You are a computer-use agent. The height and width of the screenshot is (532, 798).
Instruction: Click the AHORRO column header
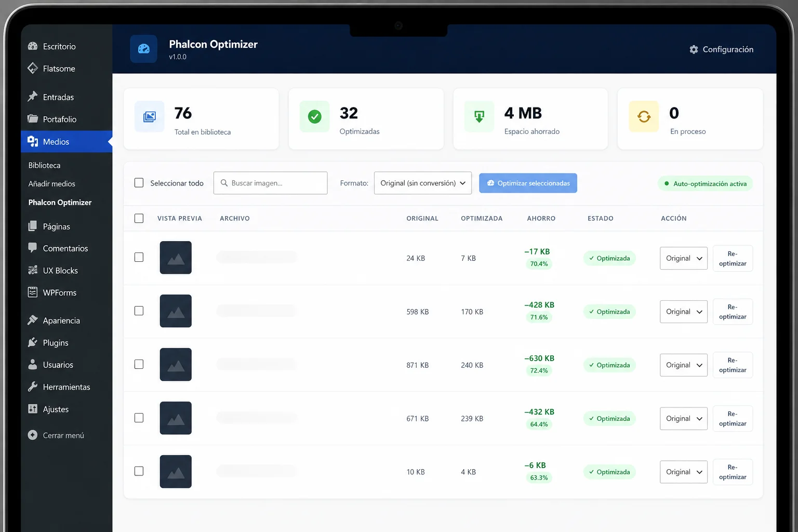coord(541,218)
